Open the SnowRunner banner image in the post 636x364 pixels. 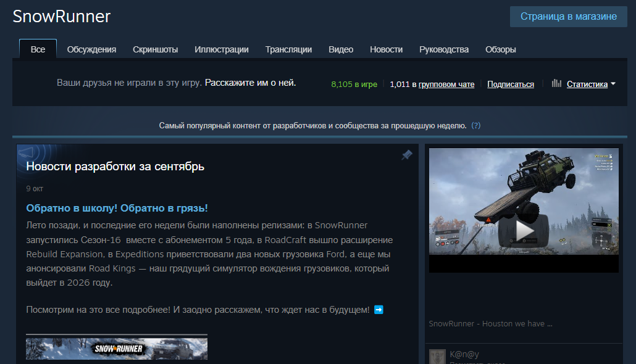pyautogui.click(x=117, y=348)
